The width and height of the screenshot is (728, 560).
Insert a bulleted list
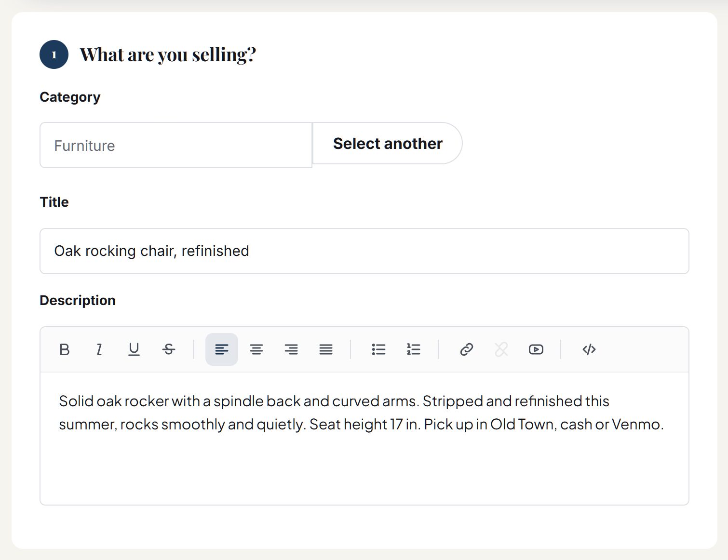(379, 349)
